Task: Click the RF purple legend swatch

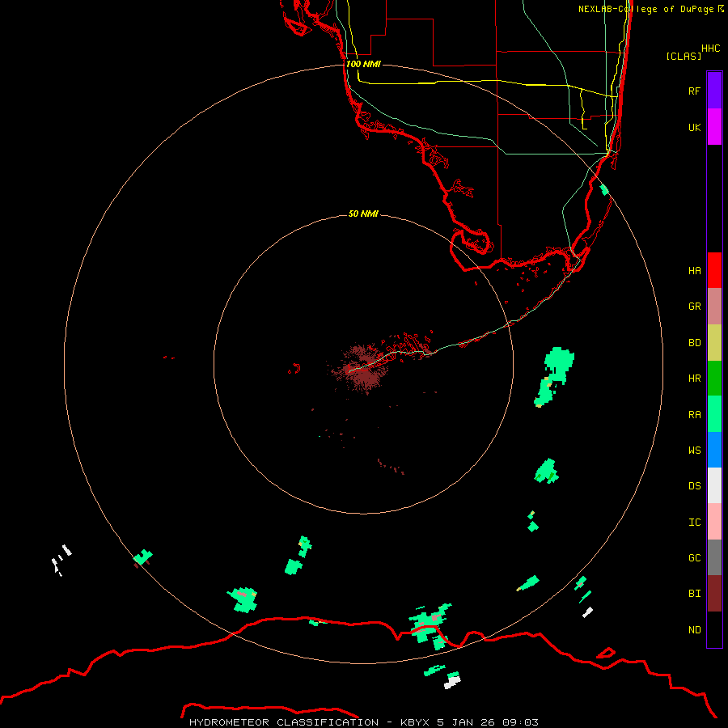Action: [714, 91]
